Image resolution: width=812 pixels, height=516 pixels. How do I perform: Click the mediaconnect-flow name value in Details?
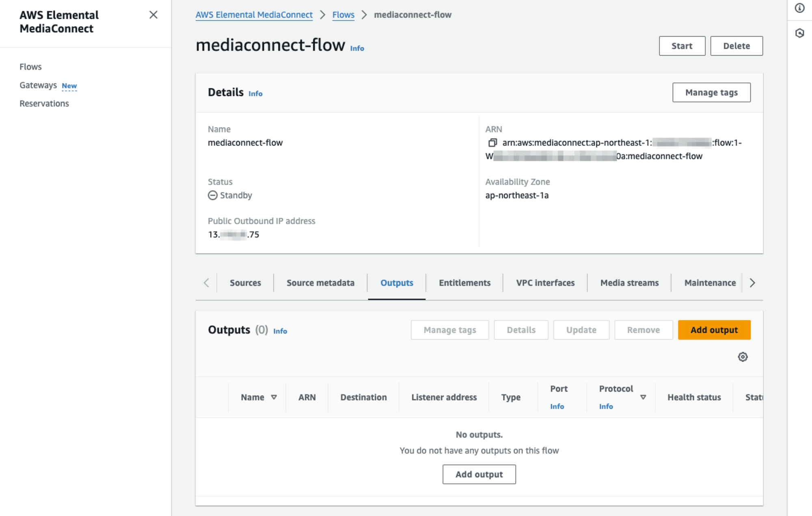pyautogui.click(x=245, y=143)
